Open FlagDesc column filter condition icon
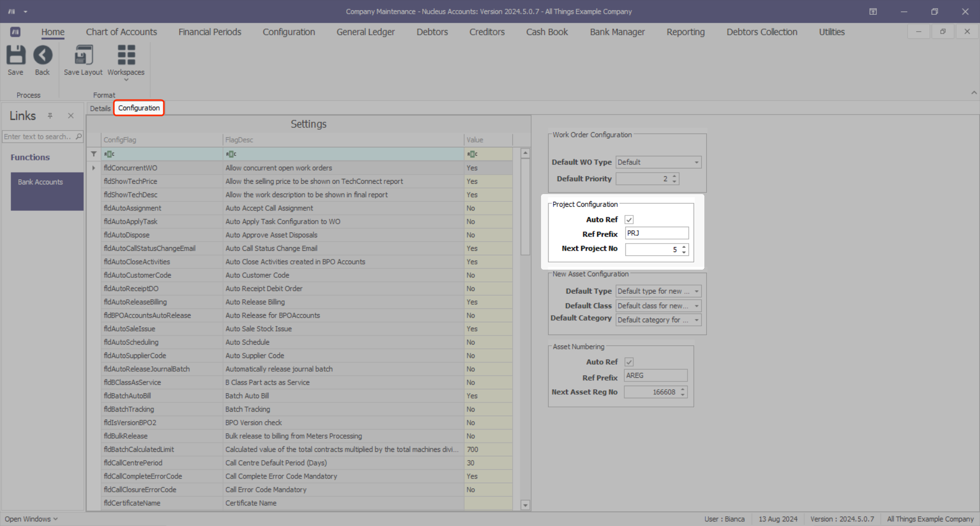Viewport: 980px width, 526px height. [x=231, y=154]
